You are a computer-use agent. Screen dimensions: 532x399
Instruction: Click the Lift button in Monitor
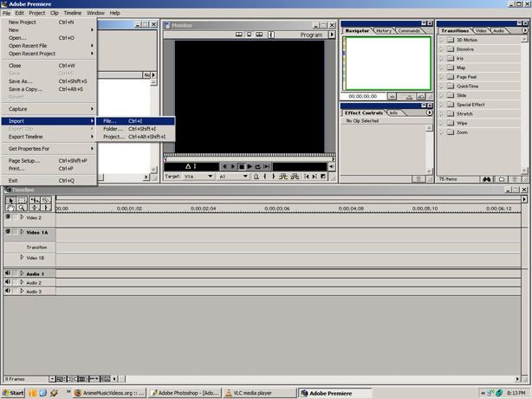tap(283, 177)
